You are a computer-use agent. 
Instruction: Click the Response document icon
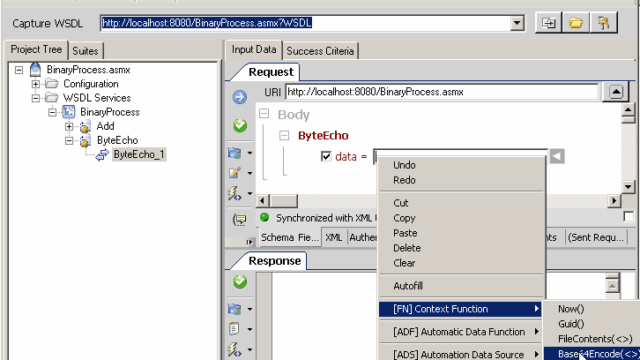click(234, 329)
